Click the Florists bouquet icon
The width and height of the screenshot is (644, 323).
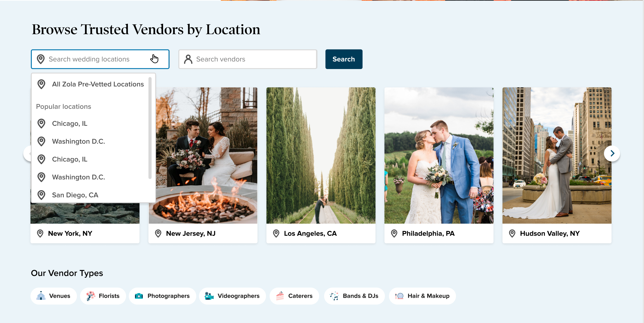tap(90, 296)
